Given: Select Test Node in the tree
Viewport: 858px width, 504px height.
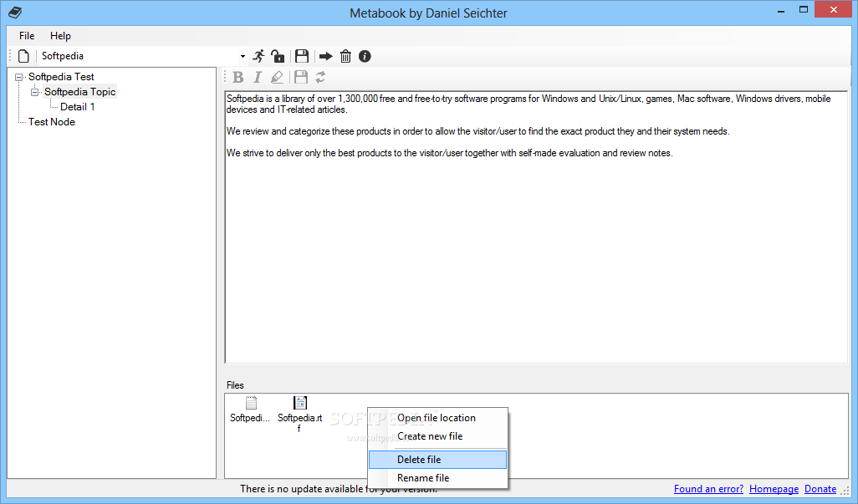Looking at the screenshot, I should (52, 122).
